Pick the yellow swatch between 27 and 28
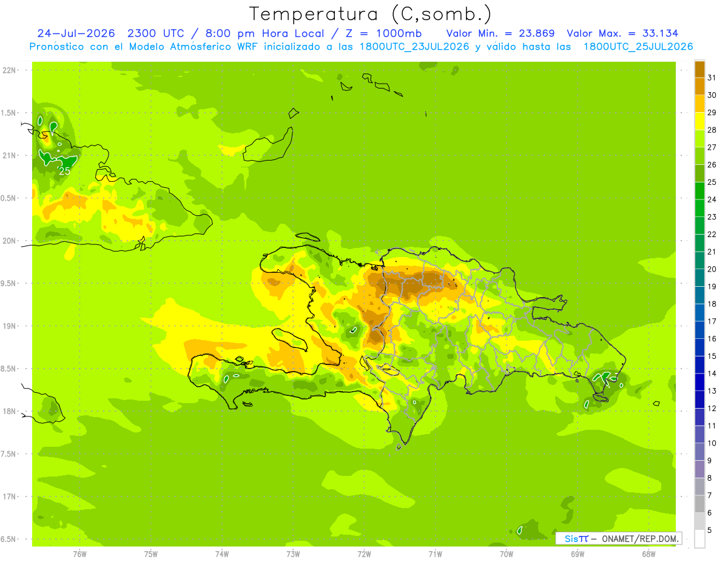 (x=699, y=138)
